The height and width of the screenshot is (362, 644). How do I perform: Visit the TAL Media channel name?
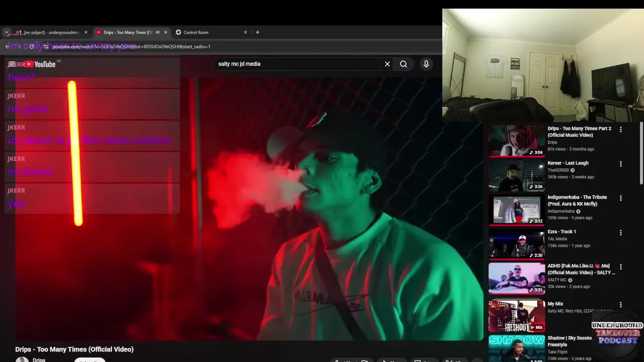[557, 239]
